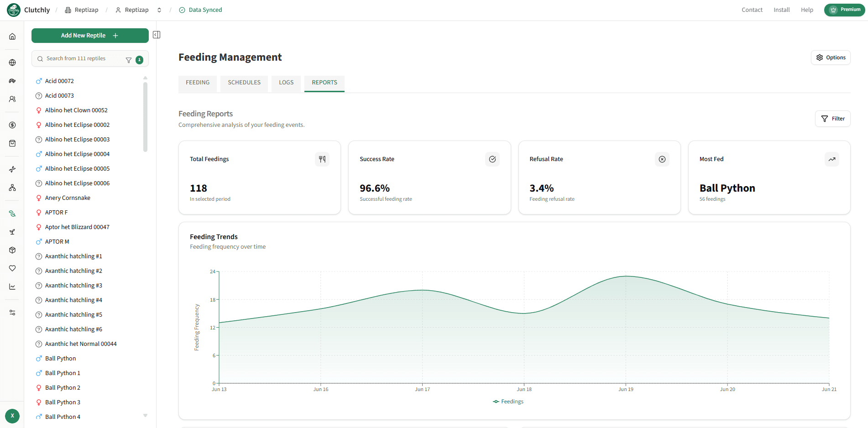Image resolution: width=868 pixels, height=428 pixels.
Task: Open the Install link in the header
Action: coord(782,10)
